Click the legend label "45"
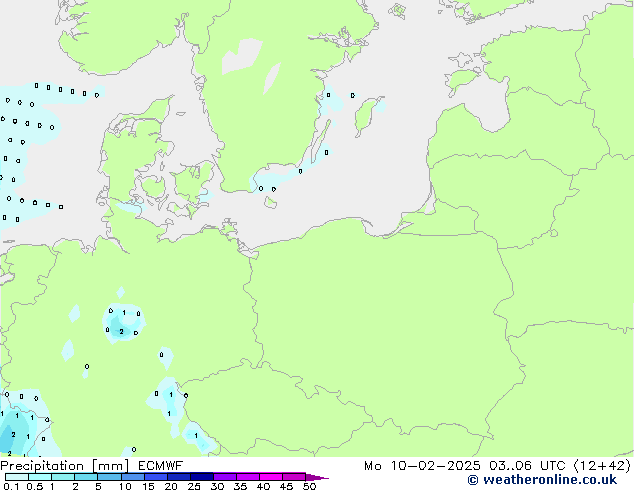The image size is (634, 490). [x=286, y=486]
